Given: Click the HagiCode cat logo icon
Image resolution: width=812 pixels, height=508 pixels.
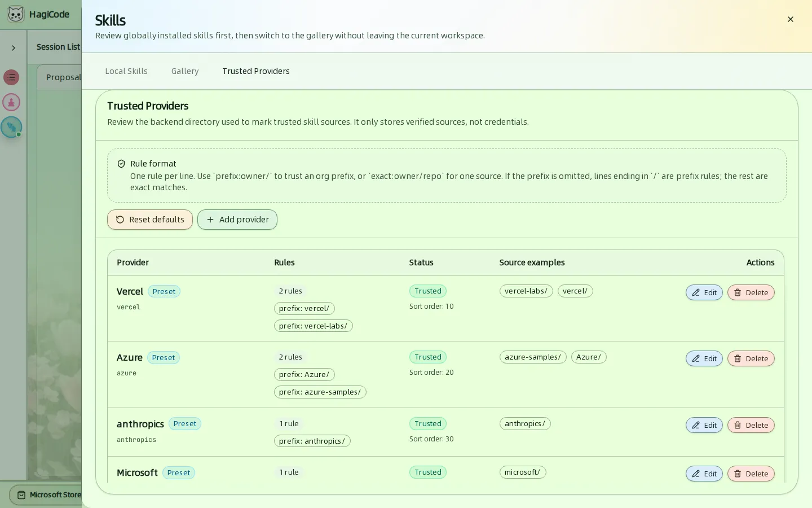Looking at the screenshot, I should tap(16, 14).
